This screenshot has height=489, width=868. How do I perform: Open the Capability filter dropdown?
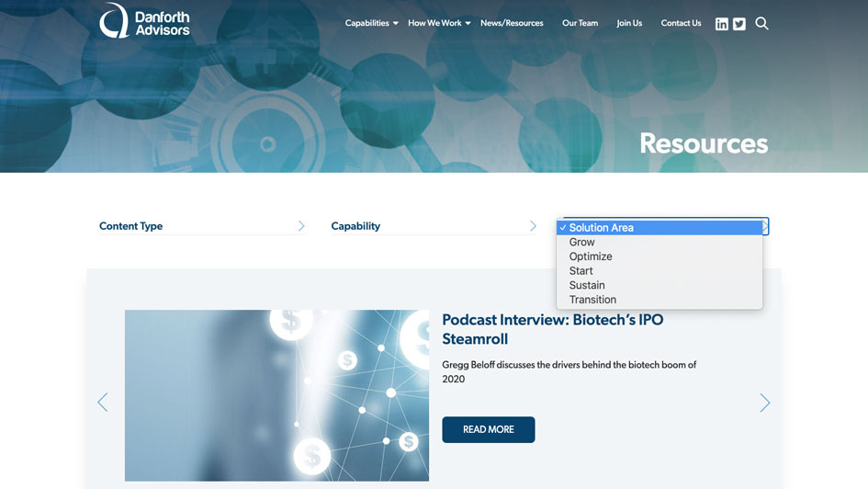434,226
